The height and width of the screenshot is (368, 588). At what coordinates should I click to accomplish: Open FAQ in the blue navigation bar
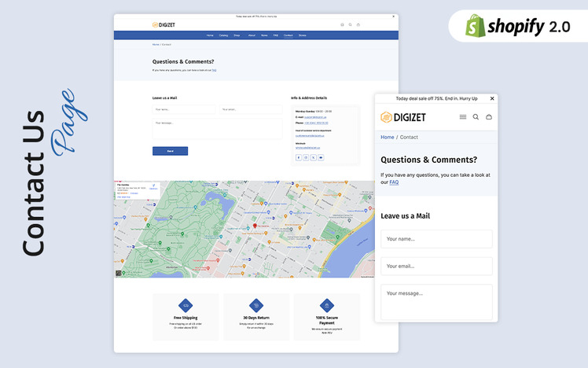click(x=276, y=35)
